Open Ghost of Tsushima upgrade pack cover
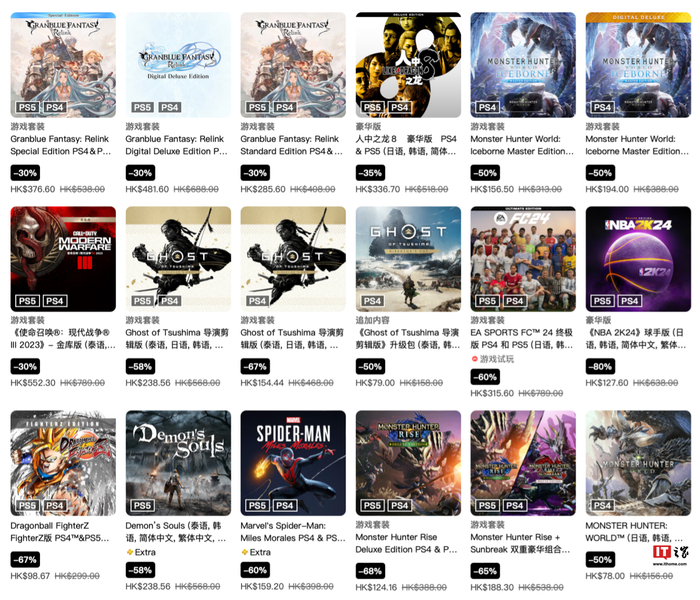This screenshot has height=600, width=700. pyautogui.click(x=408, y=259)
